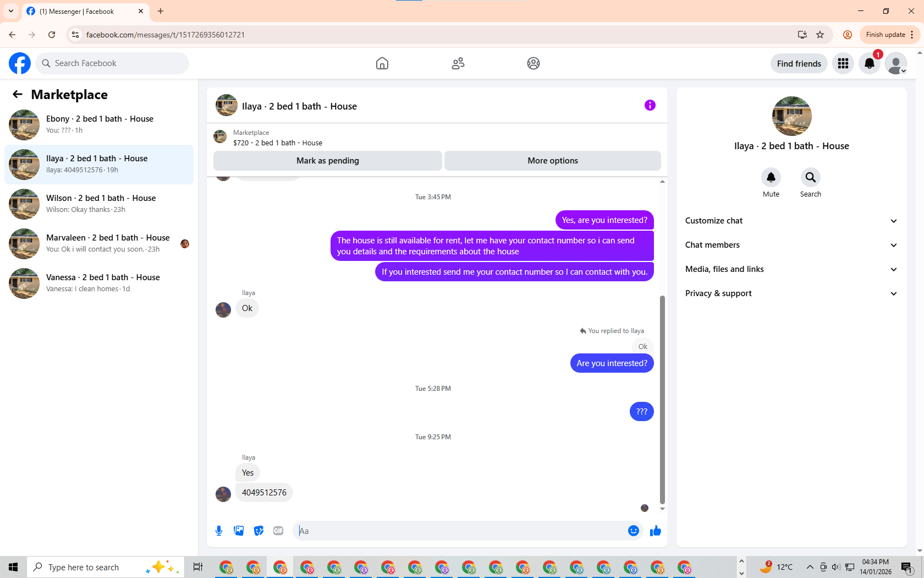View site information icon in address bar
This screenshot has width=924, height=578.
pos(75,35)
